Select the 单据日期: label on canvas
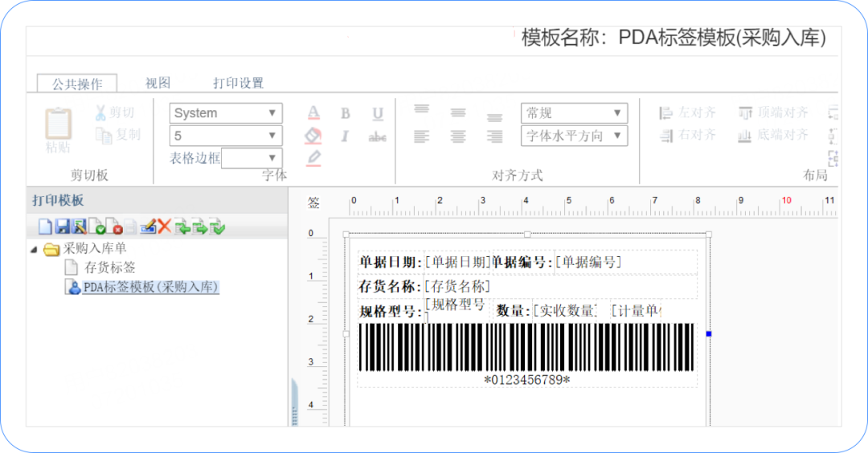The image size is (868, 453). [x=391, y=262]
